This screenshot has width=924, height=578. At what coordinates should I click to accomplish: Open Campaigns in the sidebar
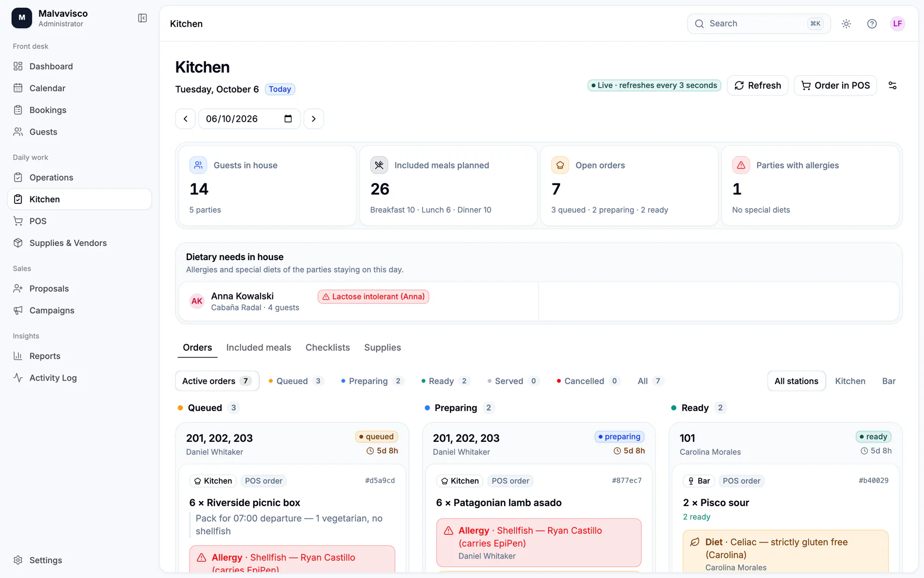coord(80,311)
